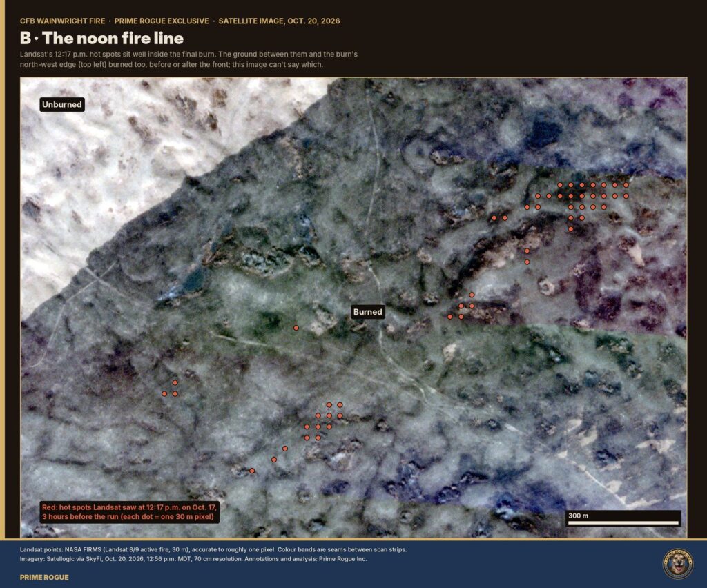Viewport: 707px width, 588px height.
Task: Click the 'Unburned' map label
Action: (61, 104)
